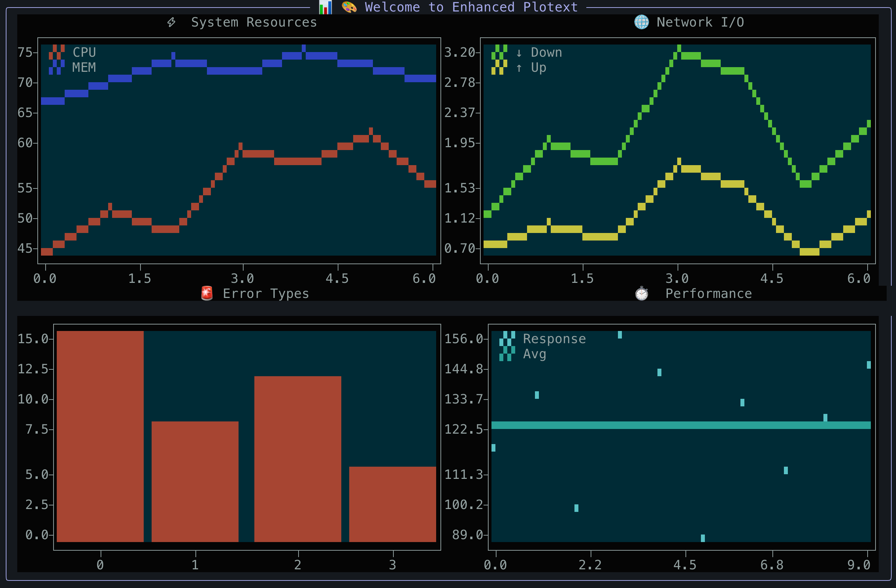Click the CPU legend marker
Viewport: 896px width, 588px height.
56,52
